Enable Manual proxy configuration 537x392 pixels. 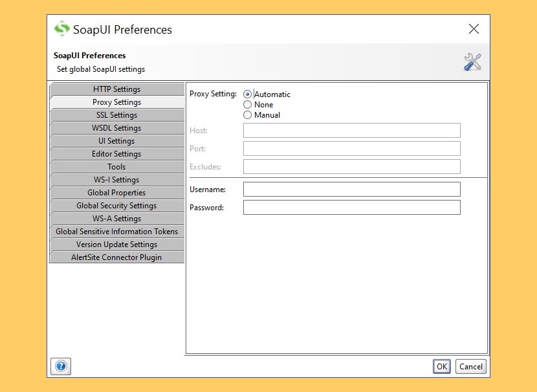[x=247, y=114]
